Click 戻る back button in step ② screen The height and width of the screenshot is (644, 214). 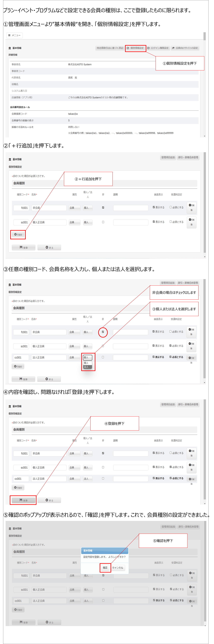coord(49,248)
